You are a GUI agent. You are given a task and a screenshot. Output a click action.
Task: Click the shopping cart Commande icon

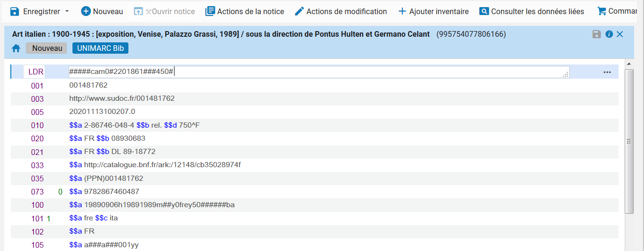coord(601,11)
